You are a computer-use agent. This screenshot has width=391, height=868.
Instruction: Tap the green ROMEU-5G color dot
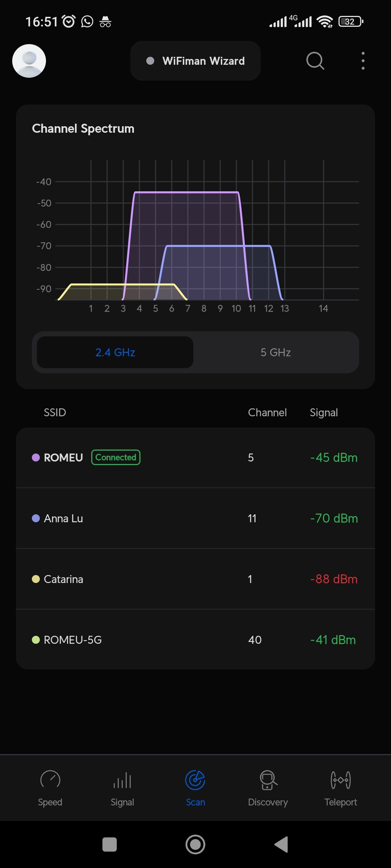tap(36, 640)
